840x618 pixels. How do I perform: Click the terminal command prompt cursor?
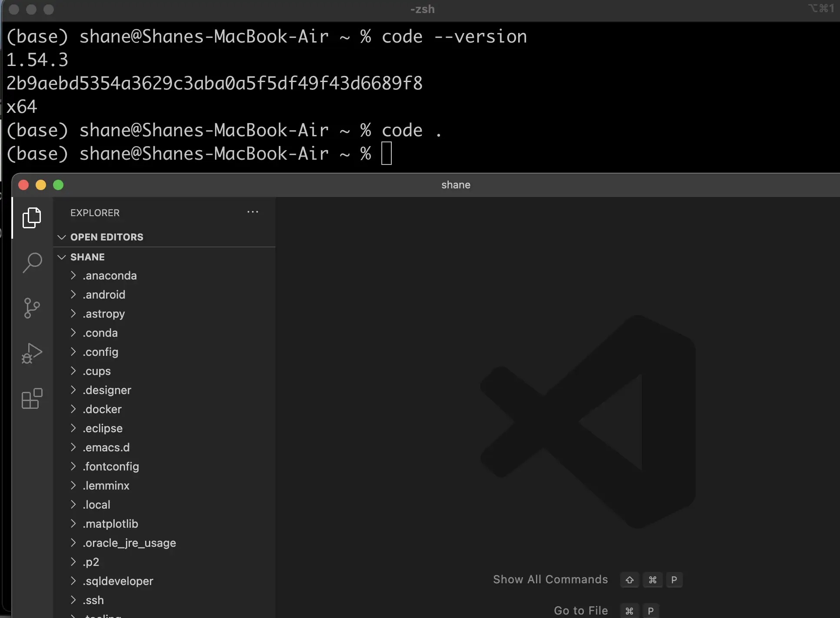(386, 154)
